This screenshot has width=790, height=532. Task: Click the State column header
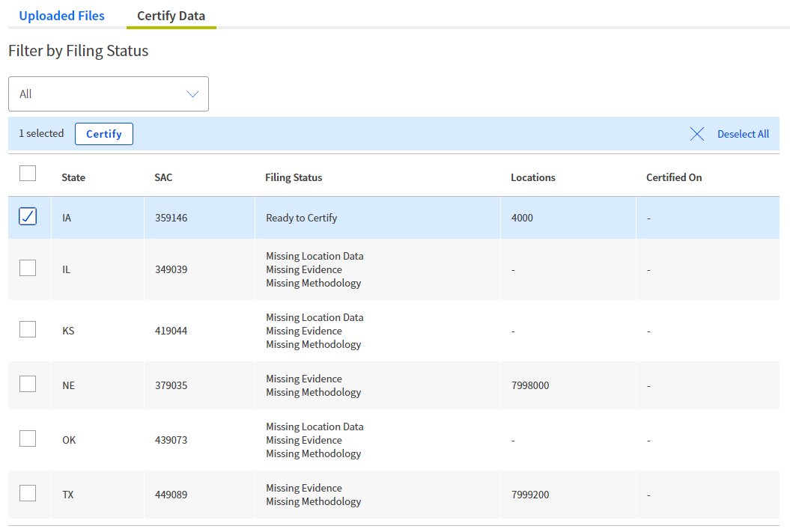click(x=73, y=177)
